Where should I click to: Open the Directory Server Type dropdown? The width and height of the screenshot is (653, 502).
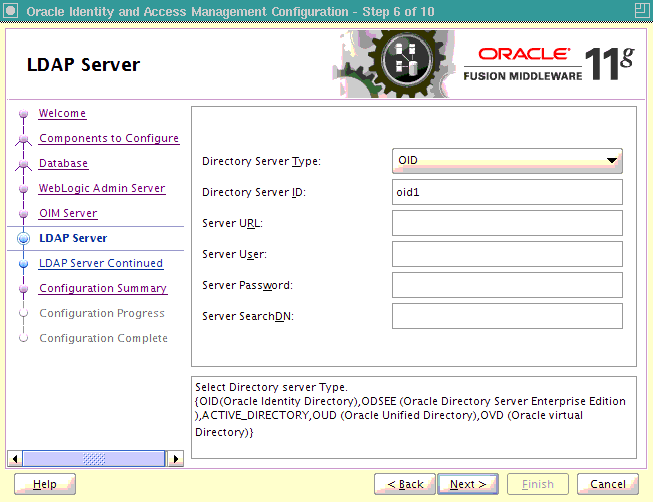[507, 161]
